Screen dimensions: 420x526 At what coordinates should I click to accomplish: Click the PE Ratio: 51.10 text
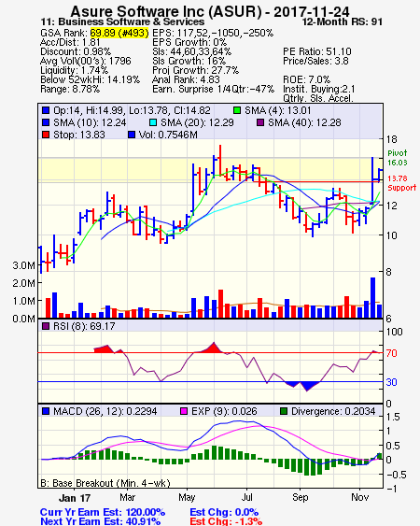coord(317,51)
